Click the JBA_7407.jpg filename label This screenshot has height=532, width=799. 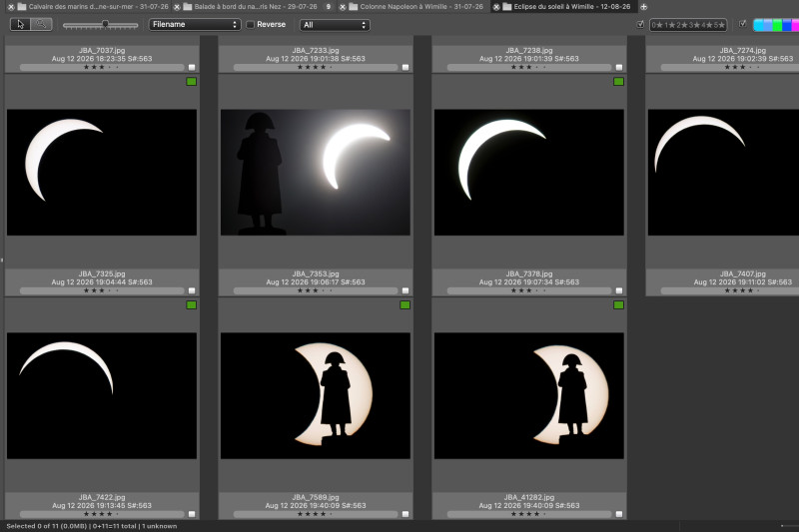pos(742,273)
